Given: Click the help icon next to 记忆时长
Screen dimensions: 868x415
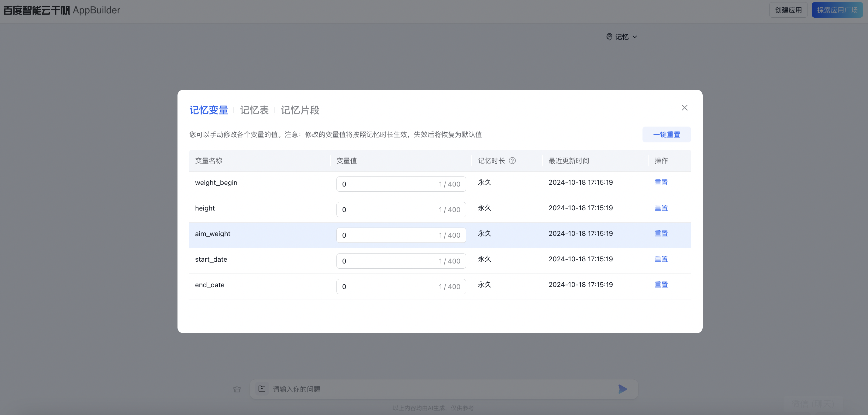Looking at the screenshot, I should point(512,161).
